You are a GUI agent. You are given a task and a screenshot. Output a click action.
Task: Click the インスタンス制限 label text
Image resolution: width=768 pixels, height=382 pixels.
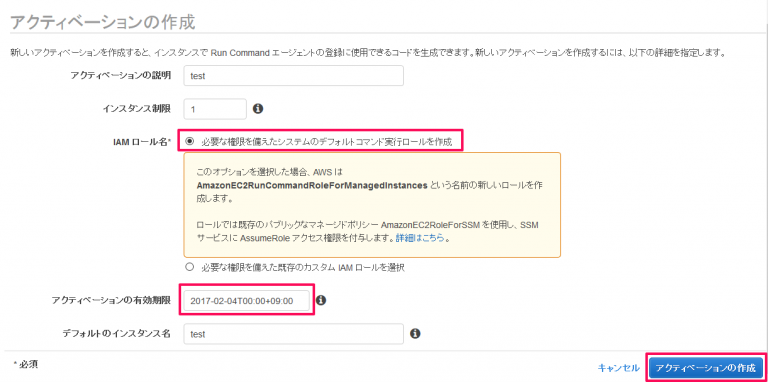137,109
